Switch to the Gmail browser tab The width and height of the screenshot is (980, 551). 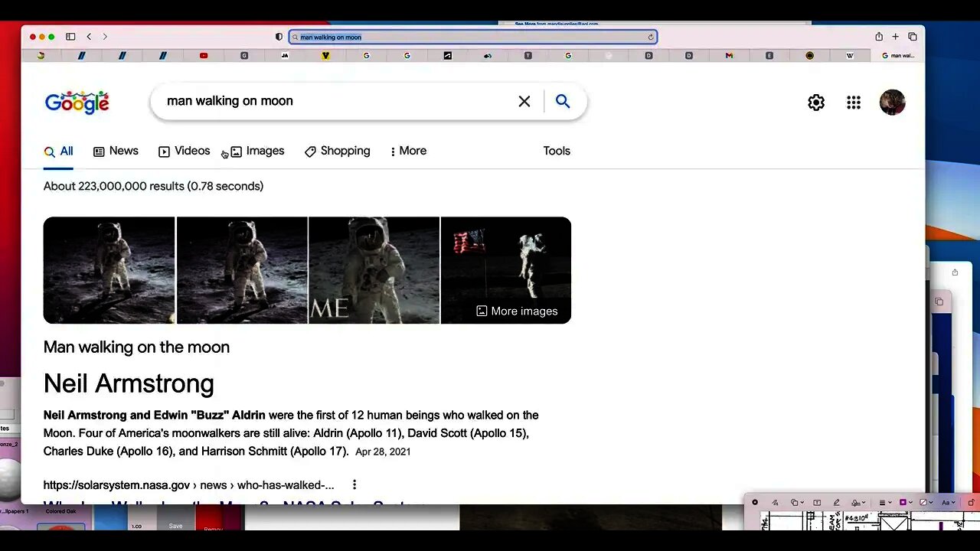[729, 56]
